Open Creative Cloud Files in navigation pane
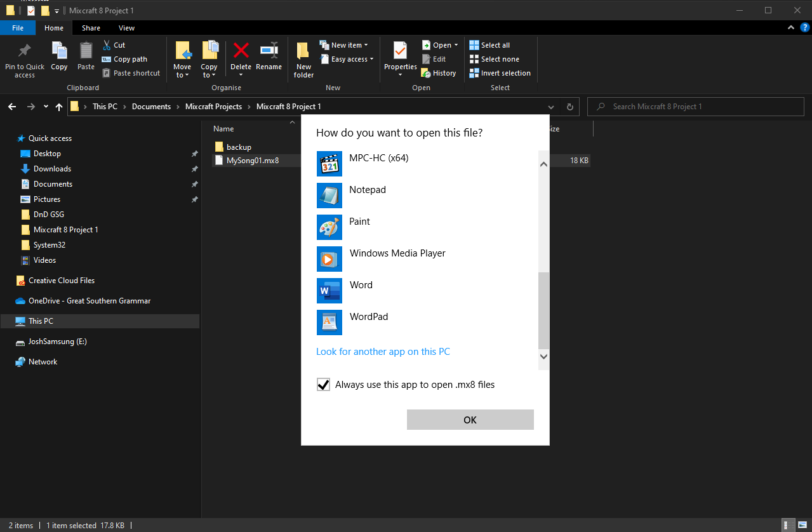The height and width of the screenshot is (532, 812). pyautogui.click(x=62, y=281)
